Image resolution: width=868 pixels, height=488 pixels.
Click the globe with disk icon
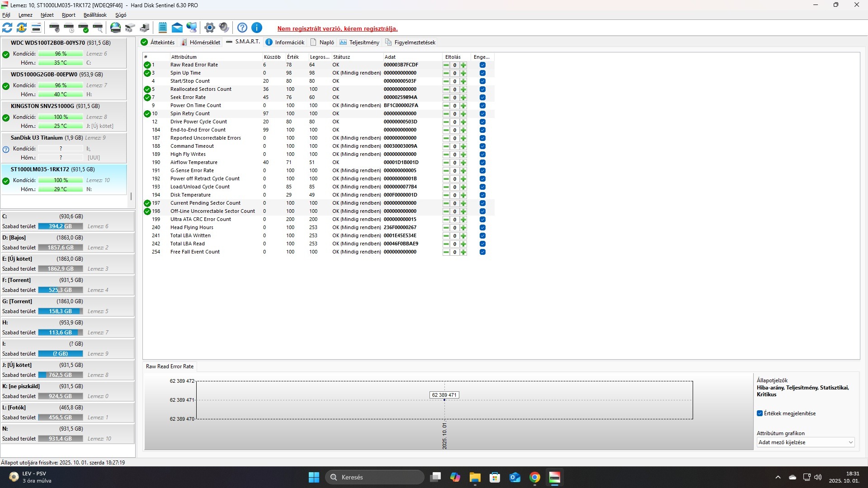pyautogui.click(x=116, y=28)
